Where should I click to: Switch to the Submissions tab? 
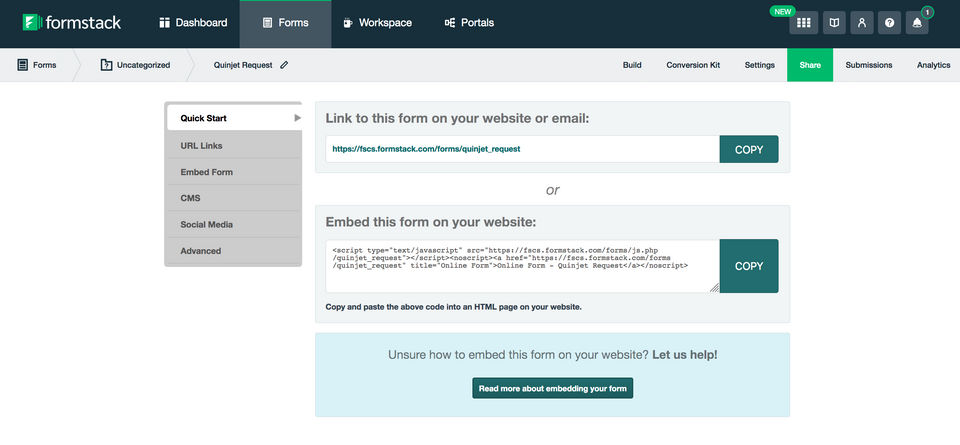click(868, 65)
